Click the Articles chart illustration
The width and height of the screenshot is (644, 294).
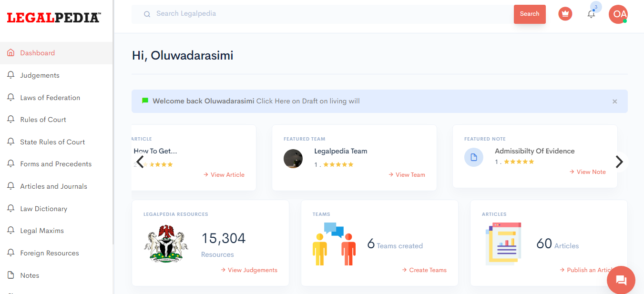504,243
